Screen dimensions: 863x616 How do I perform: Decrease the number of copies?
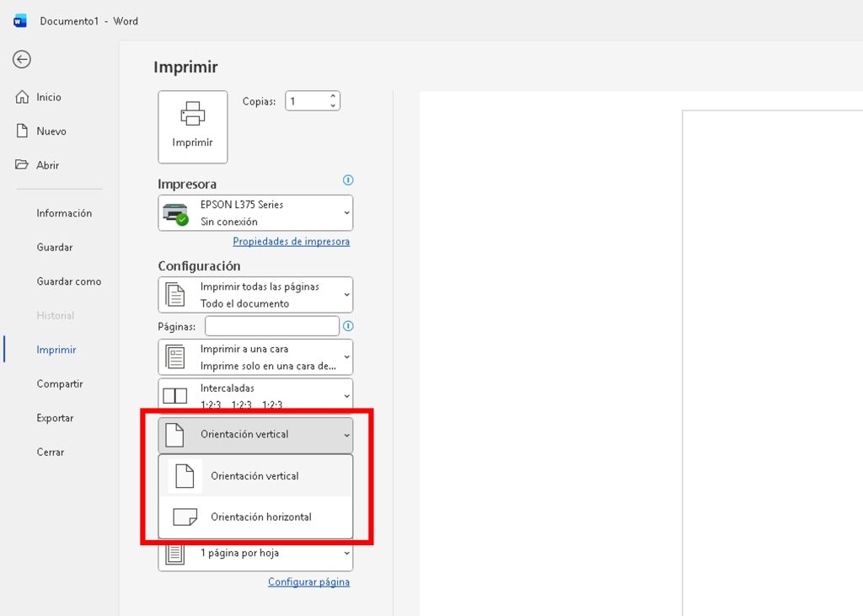[334, 106]
